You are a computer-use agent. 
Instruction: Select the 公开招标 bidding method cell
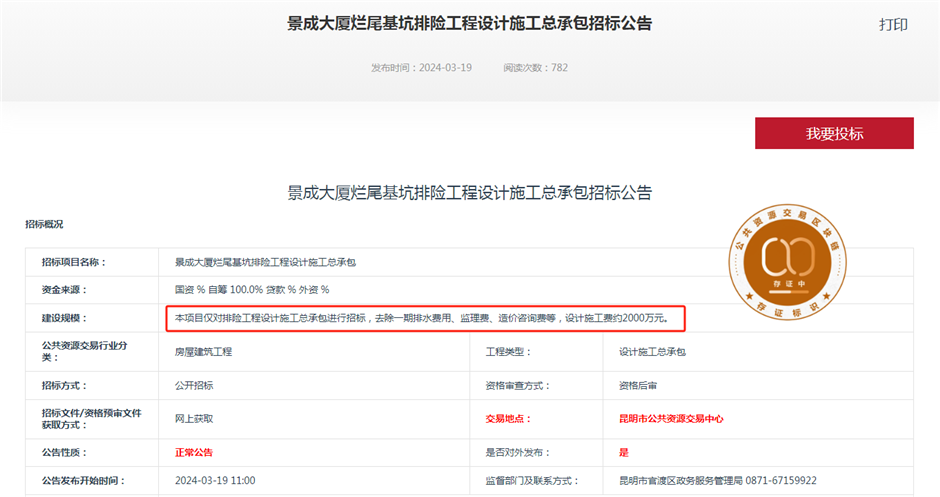click(x=194, y=385)
